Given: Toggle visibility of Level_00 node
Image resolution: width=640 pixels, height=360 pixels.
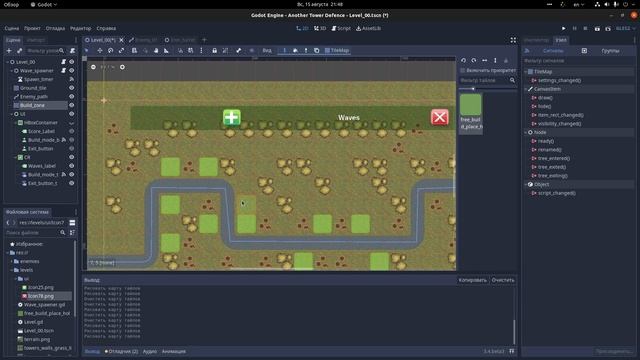Looking at the screenshot, I should pyautogui.click(x=72, y=62).
